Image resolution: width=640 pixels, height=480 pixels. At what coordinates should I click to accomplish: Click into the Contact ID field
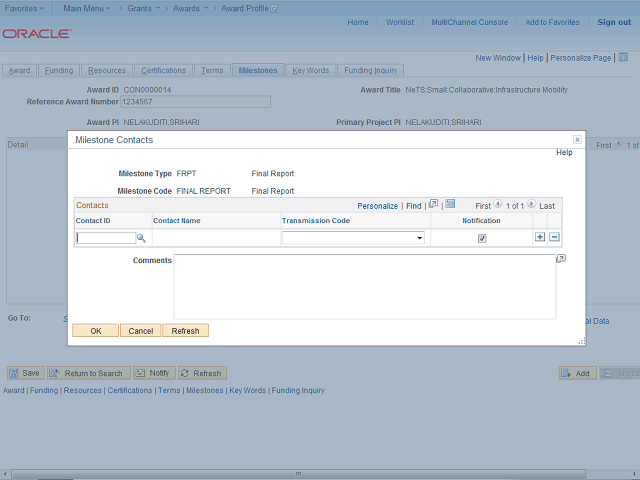pyautogui.click(x=106, y=238)
